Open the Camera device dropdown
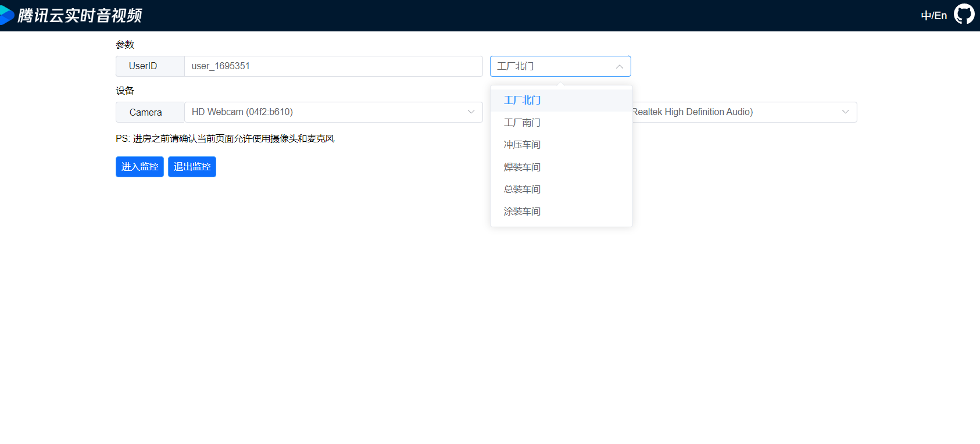 coord(333,112)
